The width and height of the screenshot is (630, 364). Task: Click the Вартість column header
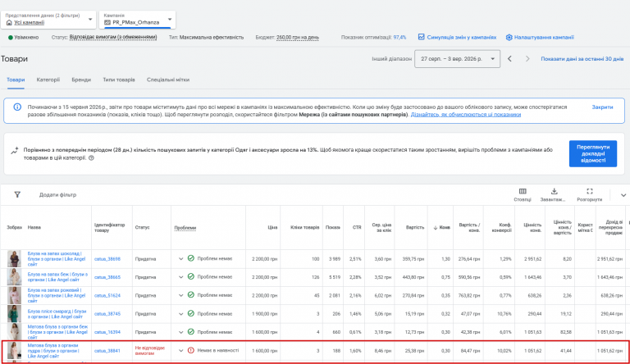pyautogui.click(x=415, y=227)
